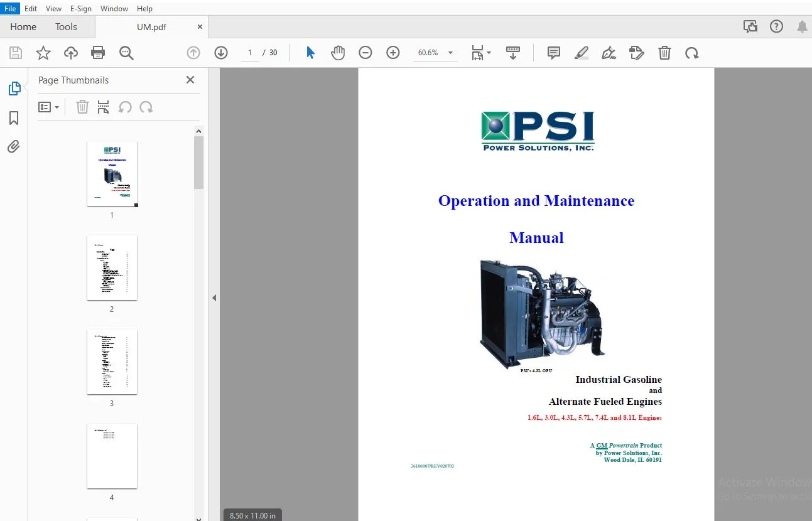Add a comment sticky note
This screenshot has height=521, width=812.
point(554,53)
